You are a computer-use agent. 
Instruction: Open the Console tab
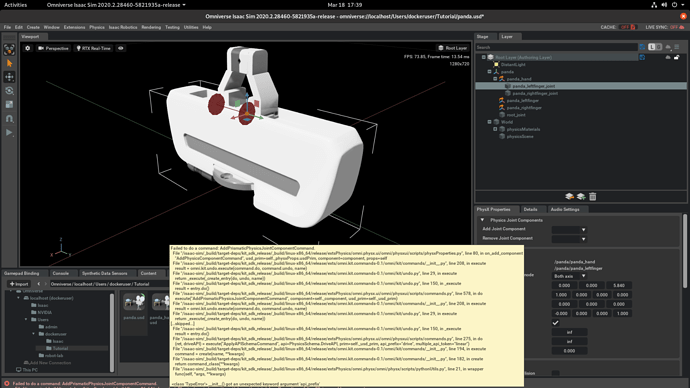(x=61, y=273)
